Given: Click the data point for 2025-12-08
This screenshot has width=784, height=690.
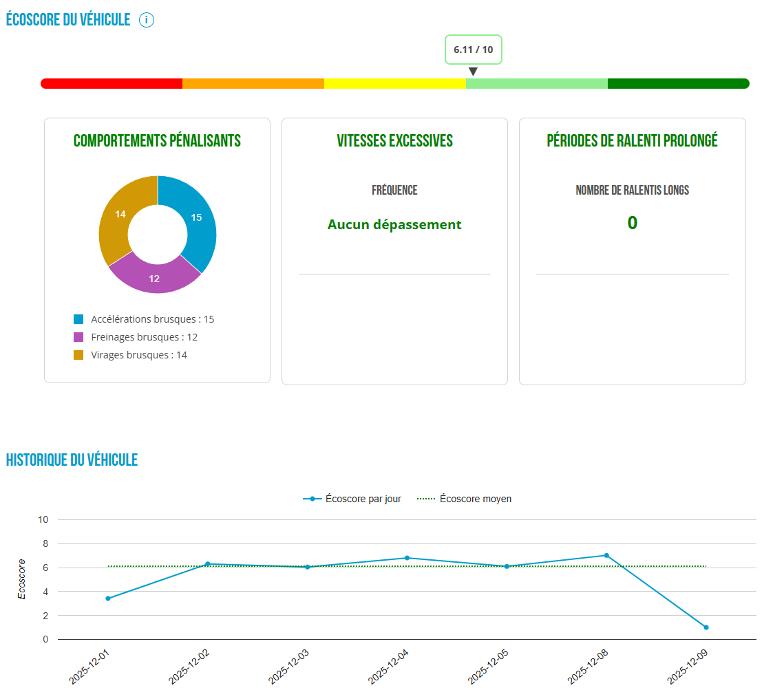Looking at the screenshot, I should click(x=606, y=555).
